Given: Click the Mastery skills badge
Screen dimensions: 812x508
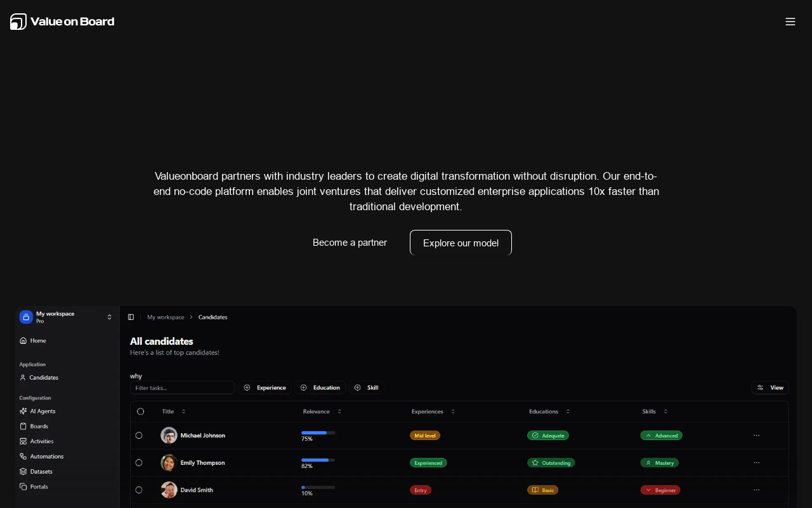Looking at the screenshot, I should (659, 463).
